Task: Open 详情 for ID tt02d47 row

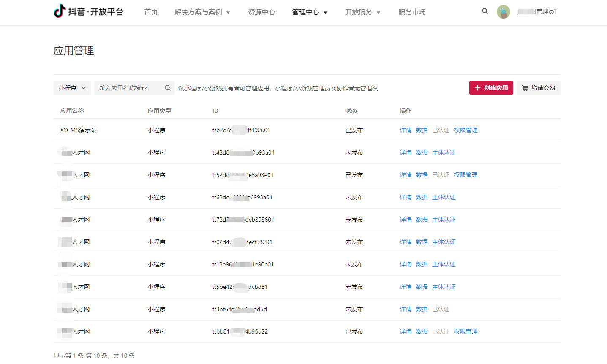Action: [x=406, y=242]
